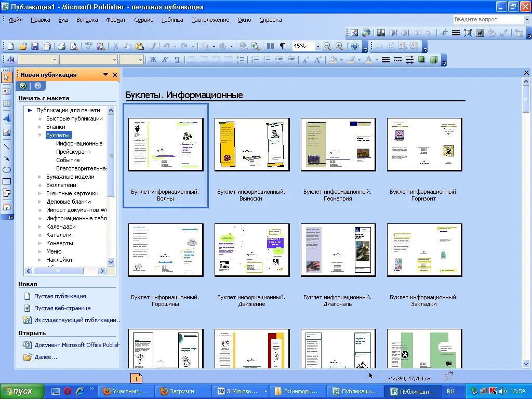Open the Fill Color bucket swatch
This screenshot has height=399, width=532.
tap(333, 60)
